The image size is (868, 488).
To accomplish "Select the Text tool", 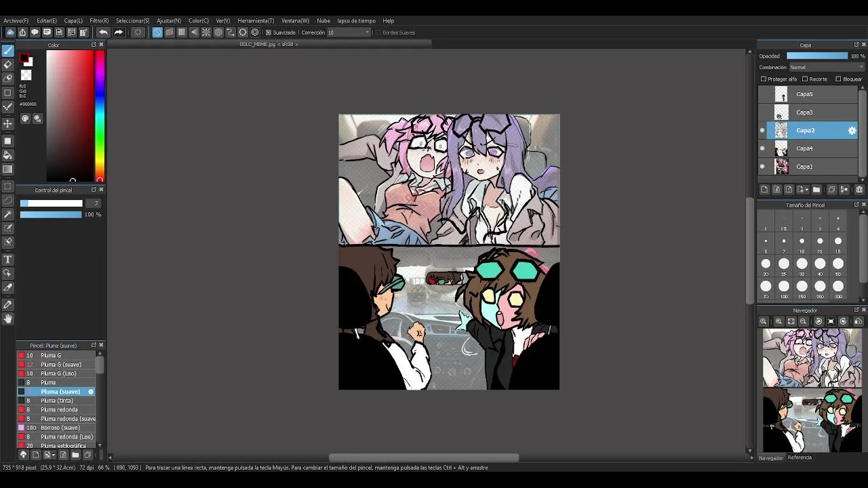I will (x=8, y=260).
